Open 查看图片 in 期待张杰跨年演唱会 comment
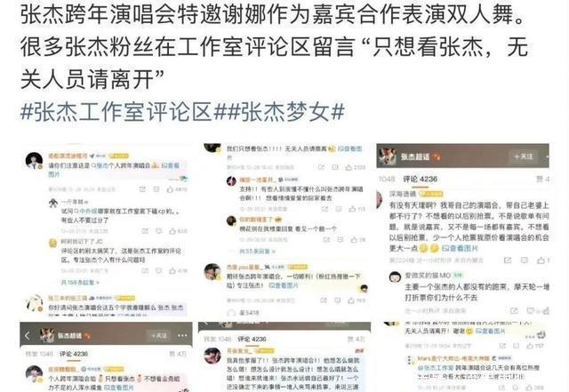Image resolution: width=569 pixels, height=392 pixels. [284, 285]
